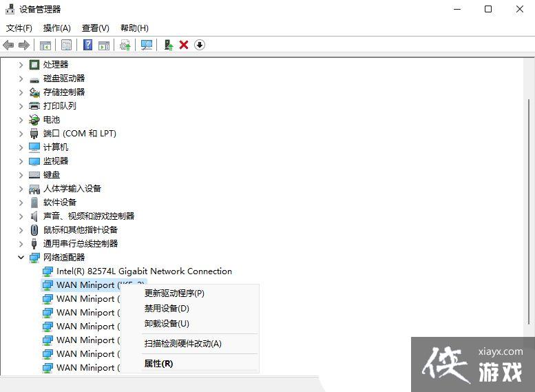Open Properties toolbar icon
The height and width of the screenshot is (392, 535).
(x=66, y=45)
